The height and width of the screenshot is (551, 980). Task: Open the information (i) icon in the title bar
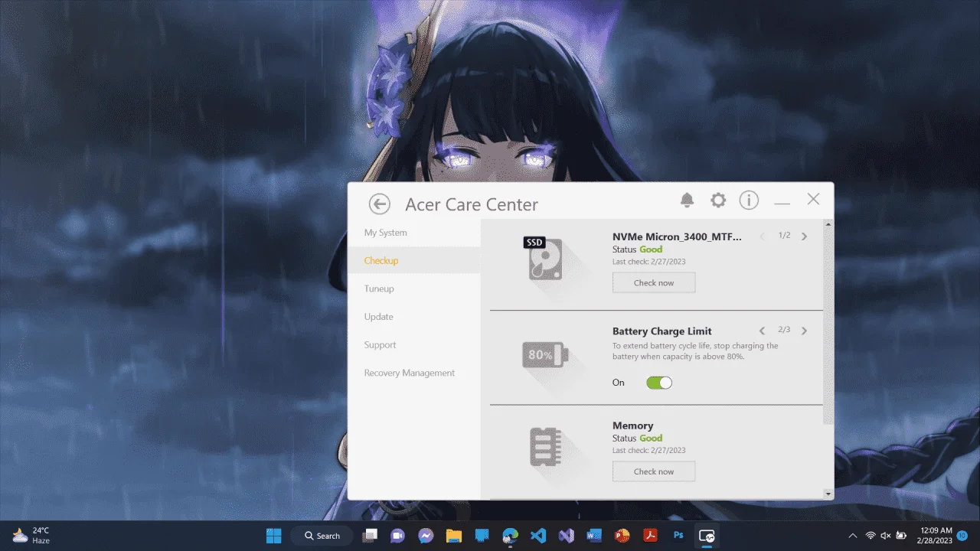pyautogui.click(x=749, y=201)
